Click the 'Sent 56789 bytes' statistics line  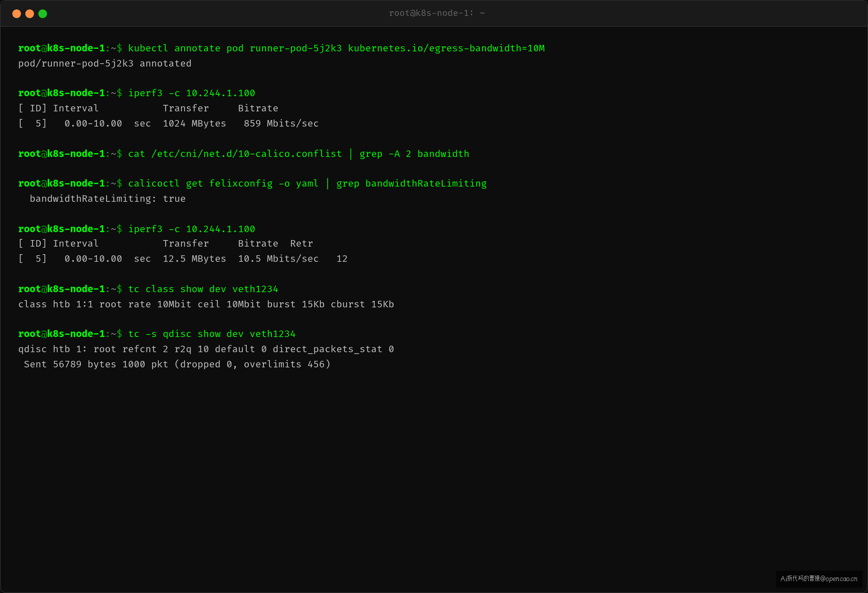click(177, 364)
